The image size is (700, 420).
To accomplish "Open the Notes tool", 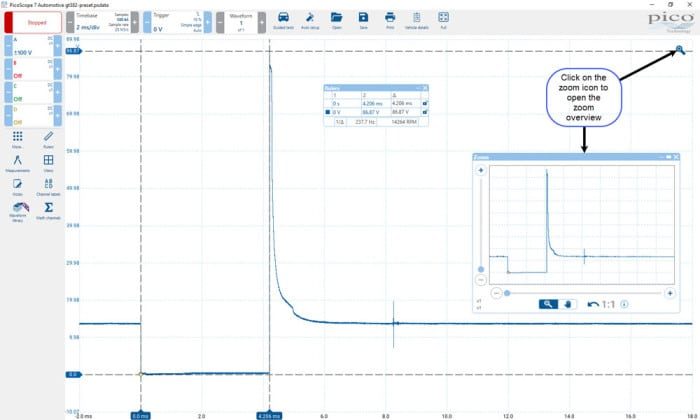I will coord(17,187).
